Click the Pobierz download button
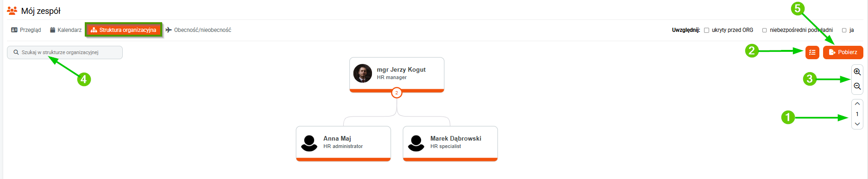Image resolution: width=868 pixels, height=179 pixels. [843, 52]
